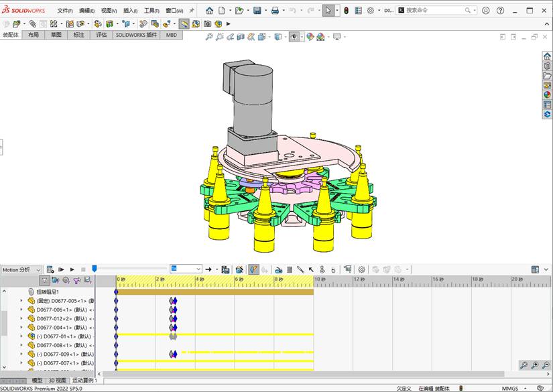The image size is (553, 392).
Task: Click the Calculate motion study icon
Action: point(50,269)
